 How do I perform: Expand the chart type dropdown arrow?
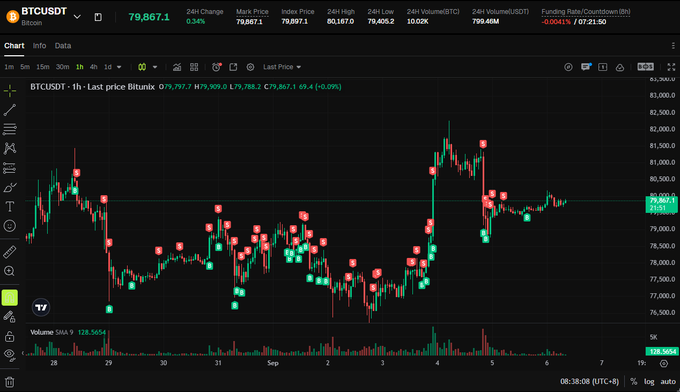click(x=155, y=67)
